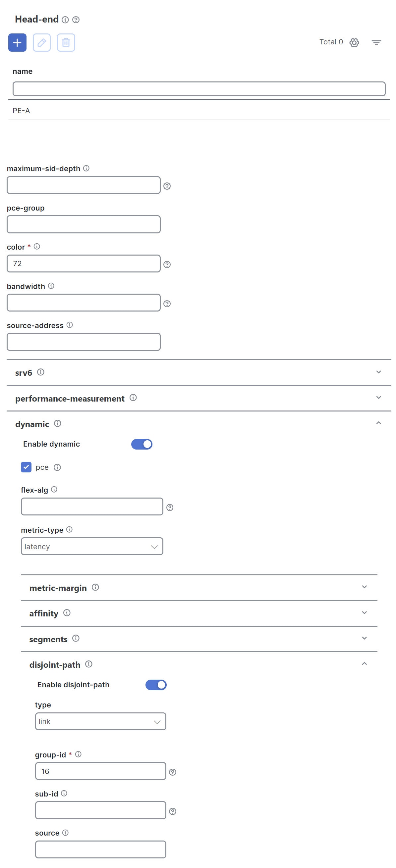Viewport: 396px width, 868px height.
Task: Open the metric-type dropdown showing latency
Action: pyautogui.click(x=91, y=546)
